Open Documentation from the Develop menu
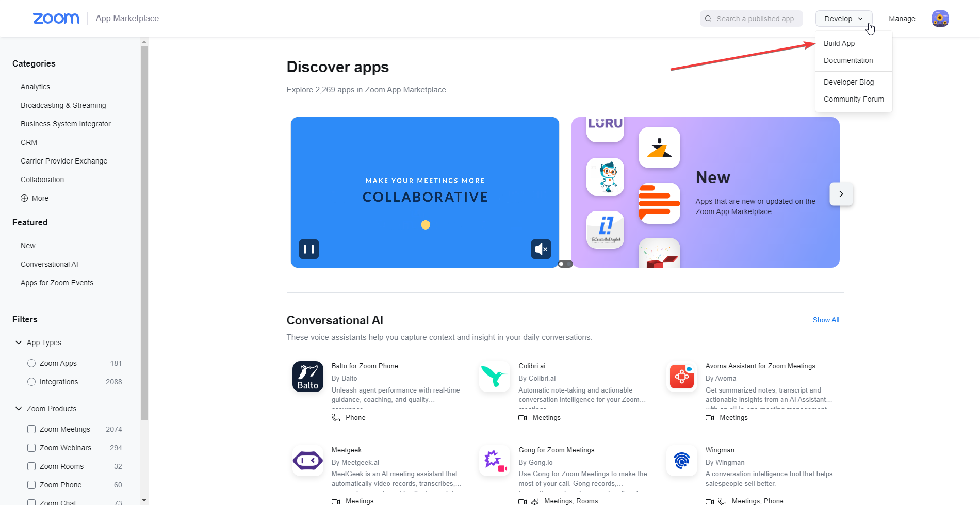 848,60
